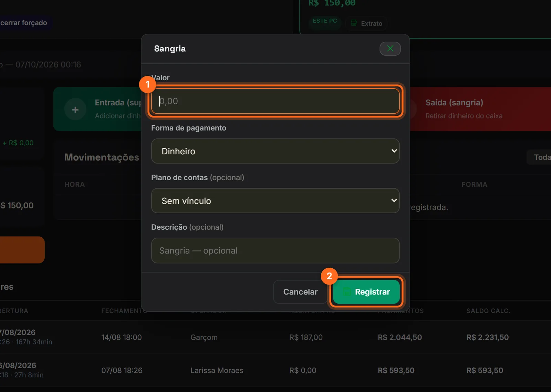Click opening value R$ 187,00
Image resolution: width=551 pixels, height=392 pixels.
306,337
